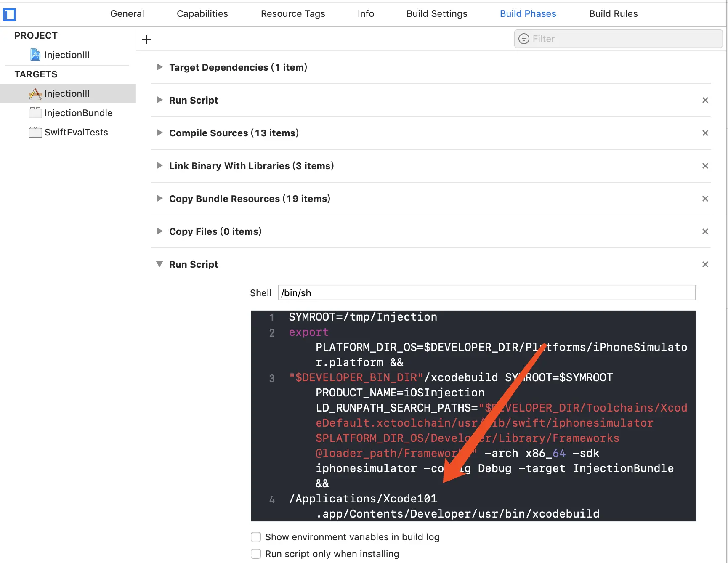Screen dimensions: 728x563
Task: Click script line 1 SYMROOT=/tmp/Injection
Action: pyautogui.click(x=363, y=317)
